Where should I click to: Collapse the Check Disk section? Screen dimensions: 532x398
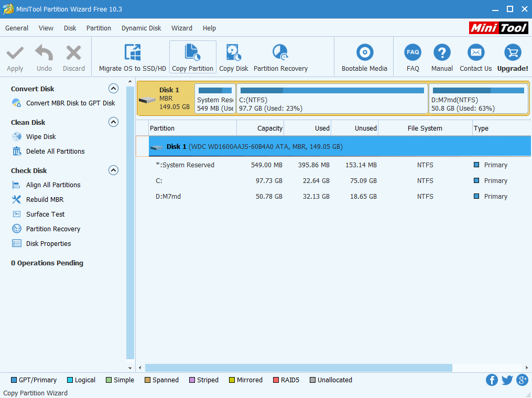(x=113, y=170)
